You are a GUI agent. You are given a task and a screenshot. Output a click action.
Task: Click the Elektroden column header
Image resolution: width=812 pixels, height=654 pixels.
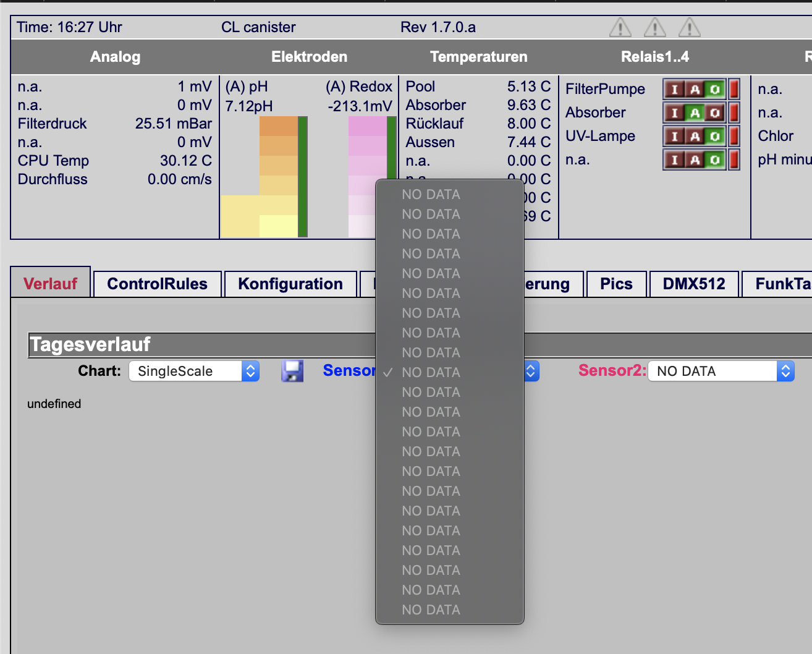(x=310, y=57)
